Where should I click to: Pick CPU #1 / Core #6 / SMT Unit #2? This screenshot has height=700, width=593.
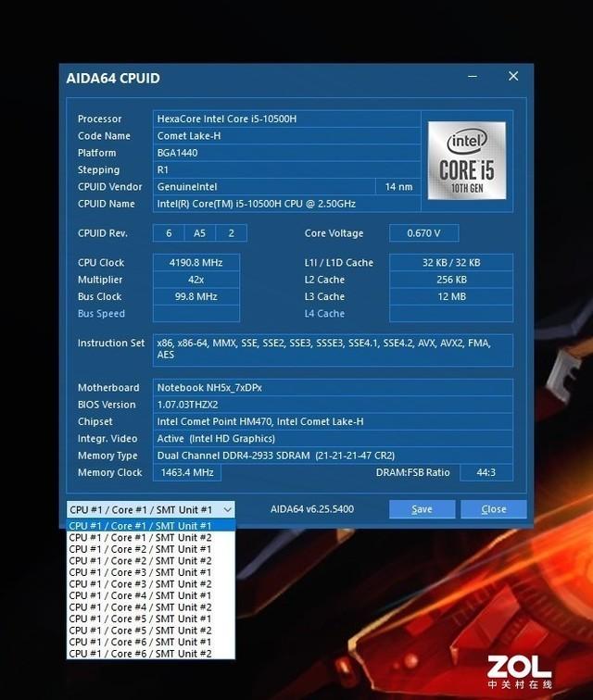tap(151, 654)
